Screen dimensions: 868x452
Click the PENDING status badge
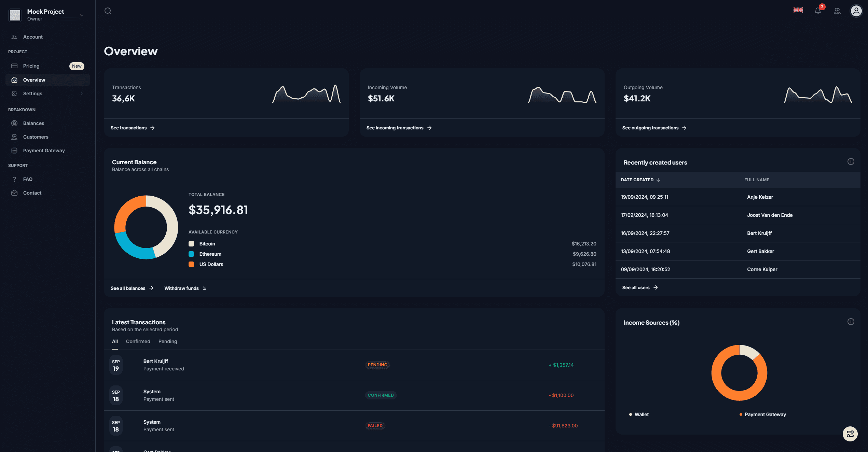point(377,365)
